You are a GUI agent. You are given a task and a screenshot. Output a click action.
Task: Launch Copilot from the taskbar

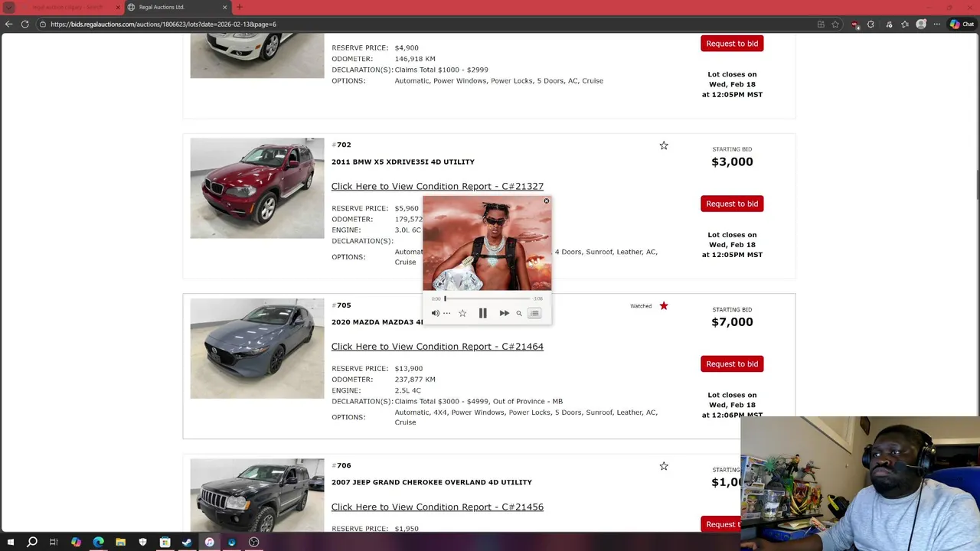coord(76,542)
